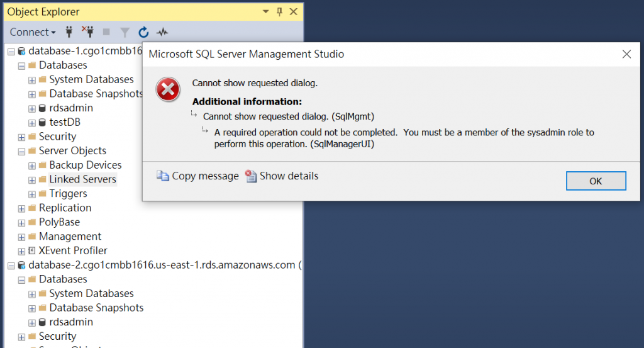Close the error dialog with X button
Viewport: 644px width, 348px height.
pos(626,54)
